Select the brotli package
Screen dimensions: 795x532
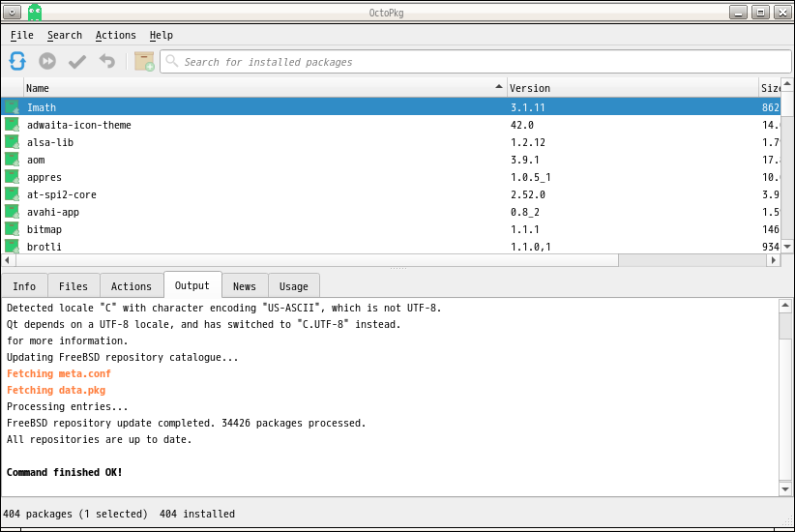tap(391, 247)
